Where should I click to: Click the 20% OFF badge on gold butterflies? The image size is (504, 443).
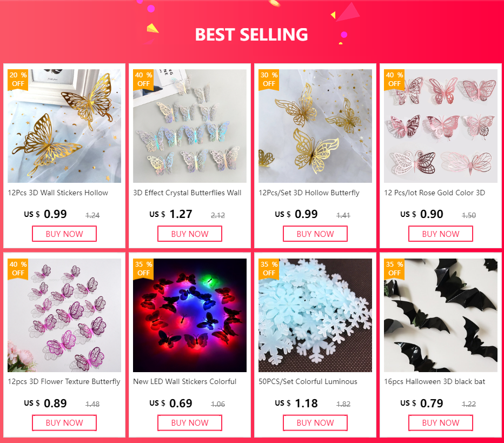[x=18, y=80]
